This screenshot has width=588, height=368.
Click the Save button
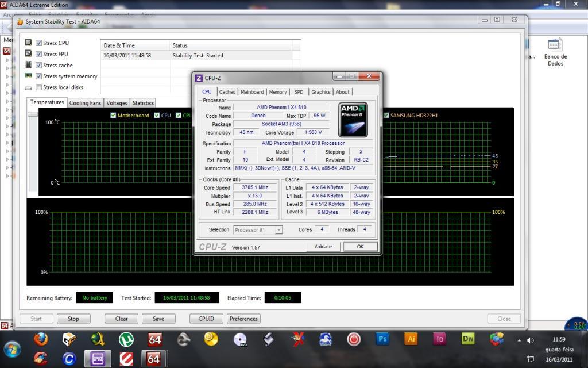(158, 319)
